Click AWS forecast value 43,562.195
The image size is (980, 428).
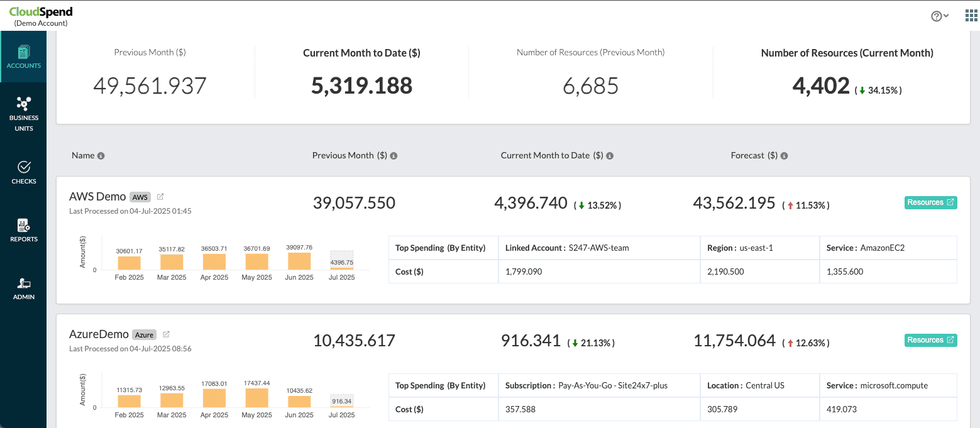click(734, 202)
